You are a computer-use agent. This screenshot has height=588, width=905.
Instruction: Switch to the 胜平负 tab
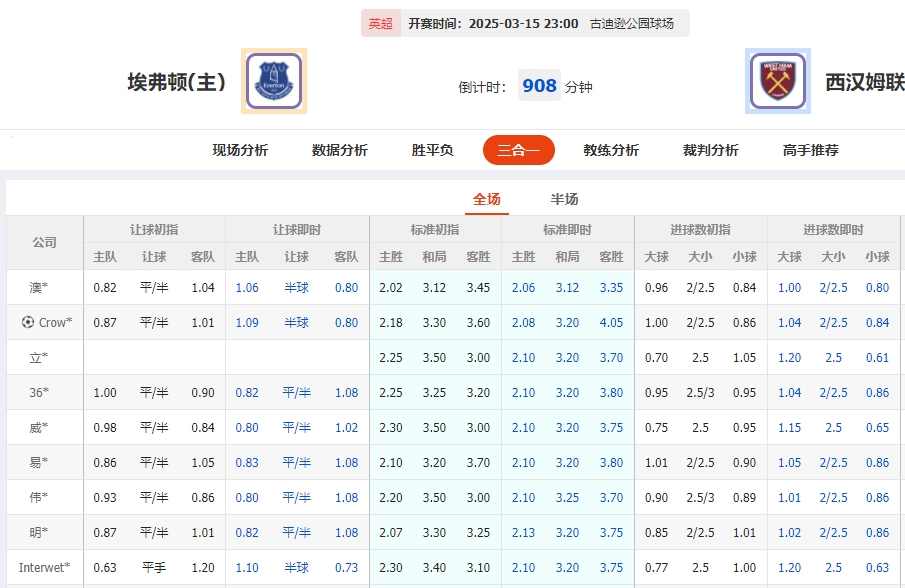(x=430, y=150)
